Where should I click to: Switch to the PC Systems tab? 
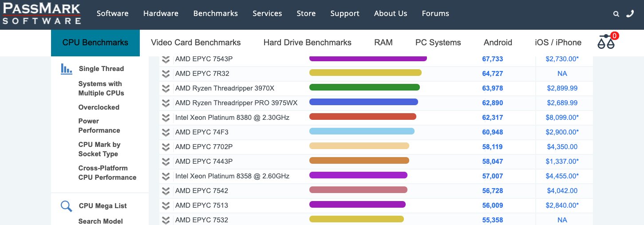[438, 43]
